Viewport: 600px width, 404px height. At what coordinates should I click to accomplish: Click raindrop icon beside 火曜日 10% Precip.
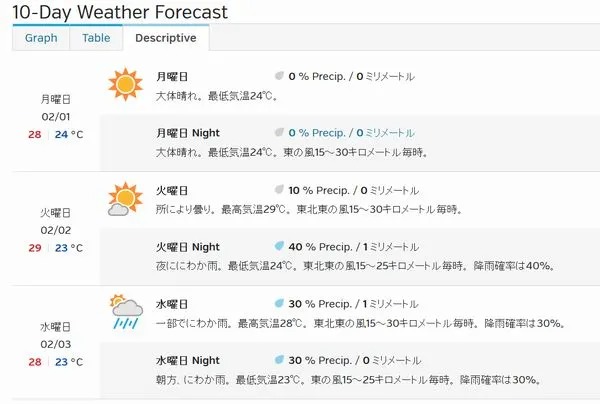tap(279, 189)
